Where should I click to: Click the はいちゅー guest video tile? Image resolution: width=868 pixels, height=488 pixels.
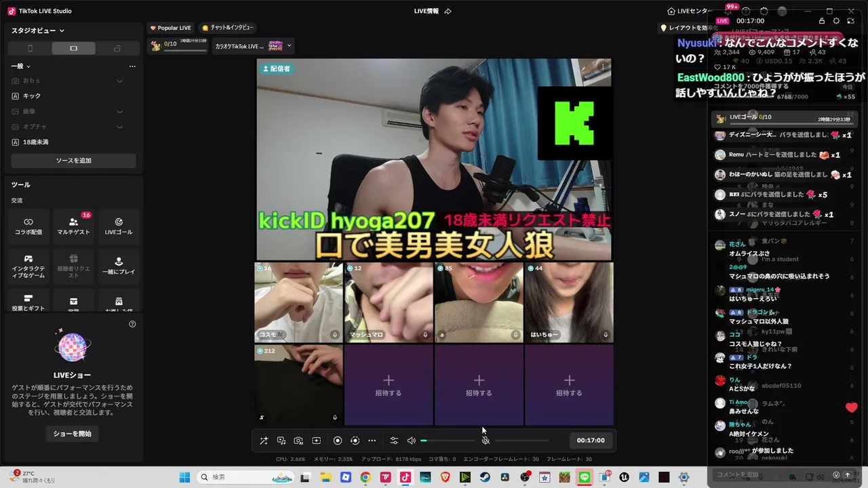[569, 302]
